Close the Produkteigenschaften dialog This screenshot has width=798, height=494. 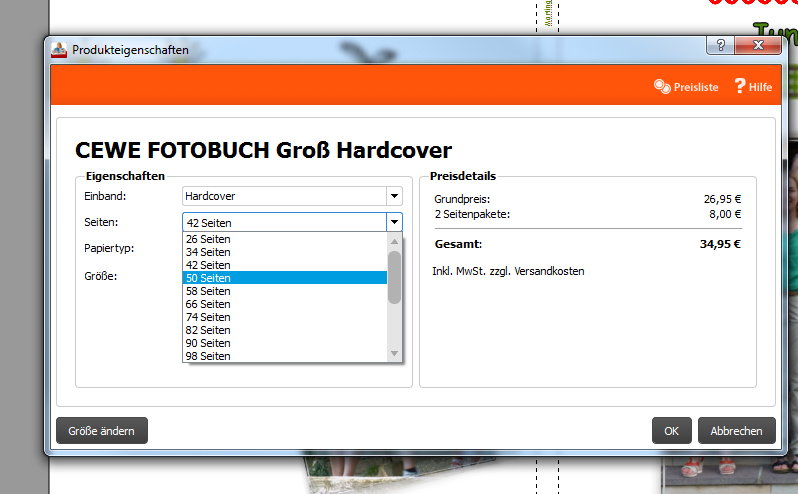(x=758, y=45)
